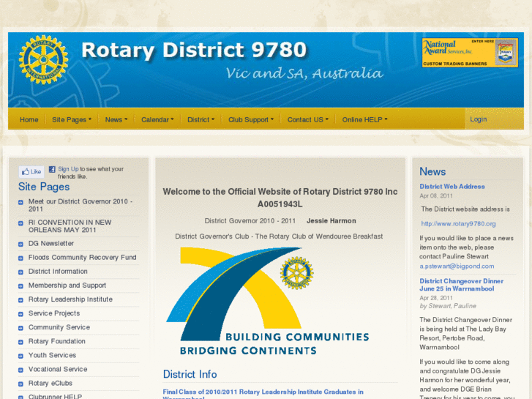532x399 pixels.
Task: Open the Service Projects page
Action: point(54,313)
